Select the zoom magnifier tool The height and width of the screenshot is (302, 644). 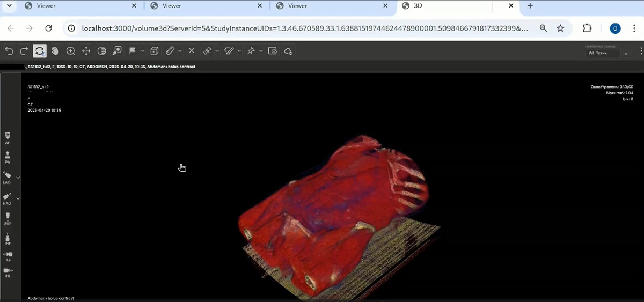pos(70,51)
